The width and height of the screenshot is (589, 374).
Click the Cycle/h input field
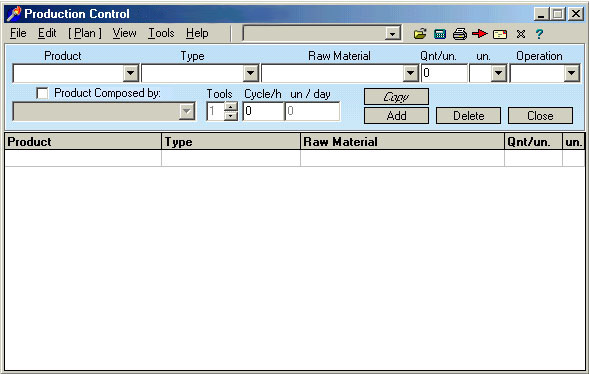(x=263, y=112)
